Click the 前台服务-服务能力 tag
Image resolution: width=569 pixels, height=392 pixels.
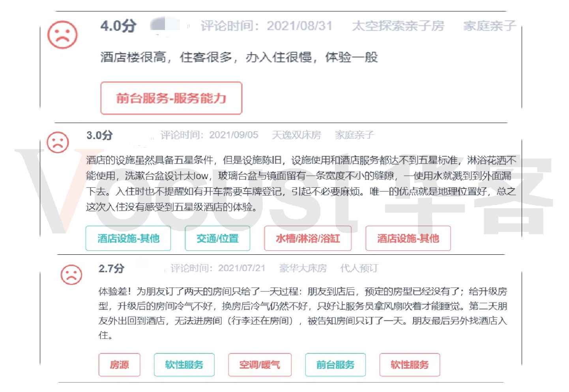[x=171, y=98]
